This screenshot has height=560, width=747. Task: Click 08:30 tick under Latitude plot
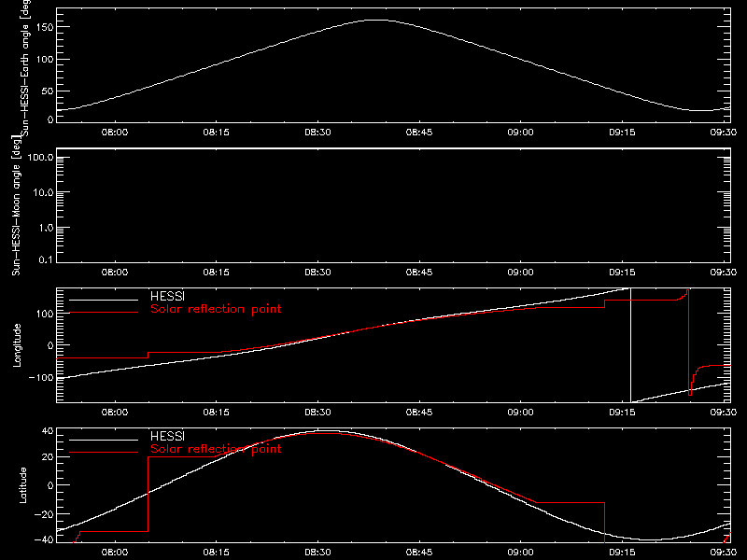click(x=317, y=553)
